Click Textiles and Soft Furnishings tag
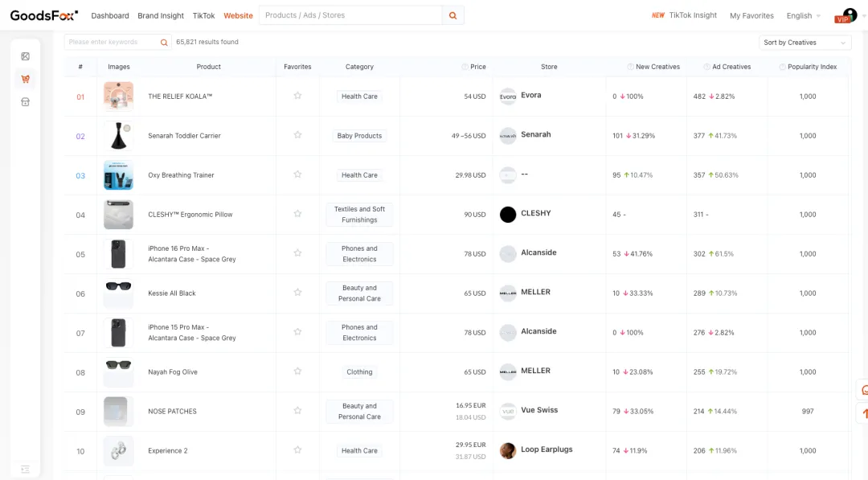 (359, 214)
